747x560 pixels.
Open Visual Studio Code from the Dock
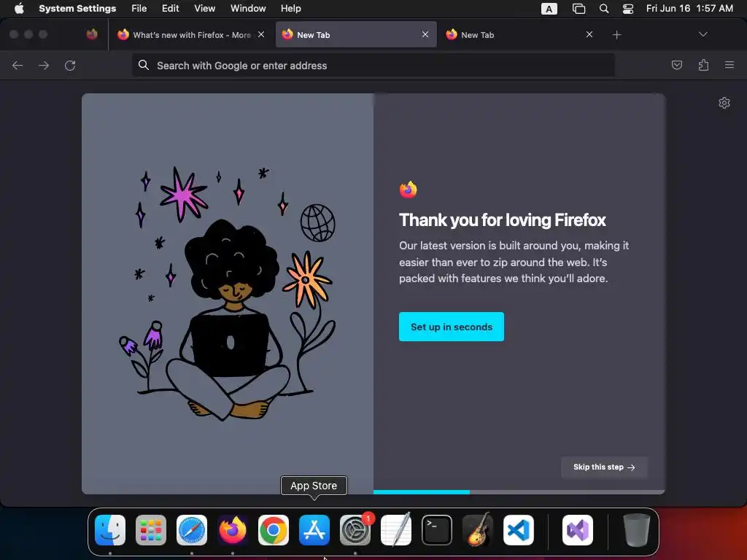coord(519,530)
